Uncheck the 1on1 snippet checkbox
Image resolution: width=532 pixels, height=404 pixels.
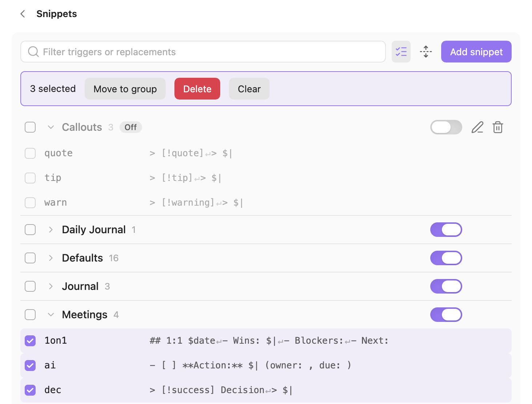(x=30, y=341)
